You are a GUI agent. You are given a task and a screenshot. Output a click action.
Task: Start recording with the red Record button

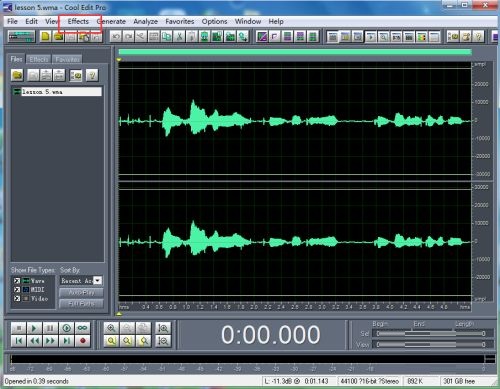point(83,341)
